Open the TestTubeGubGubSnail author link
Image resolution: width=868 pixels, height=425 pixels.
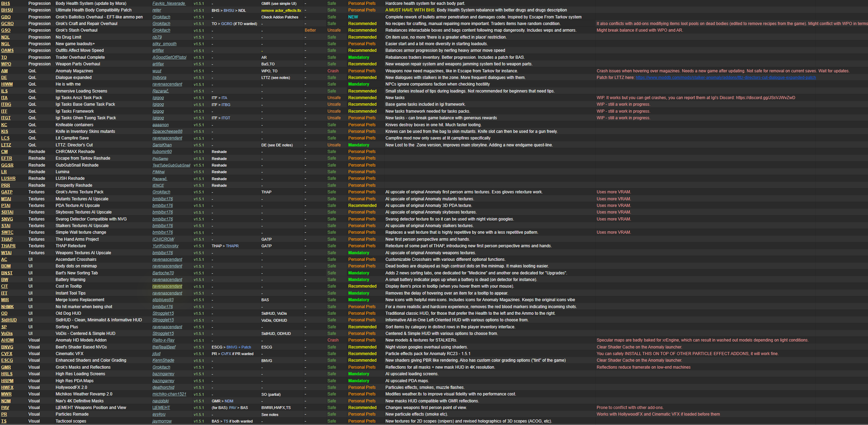coord(171,165)
